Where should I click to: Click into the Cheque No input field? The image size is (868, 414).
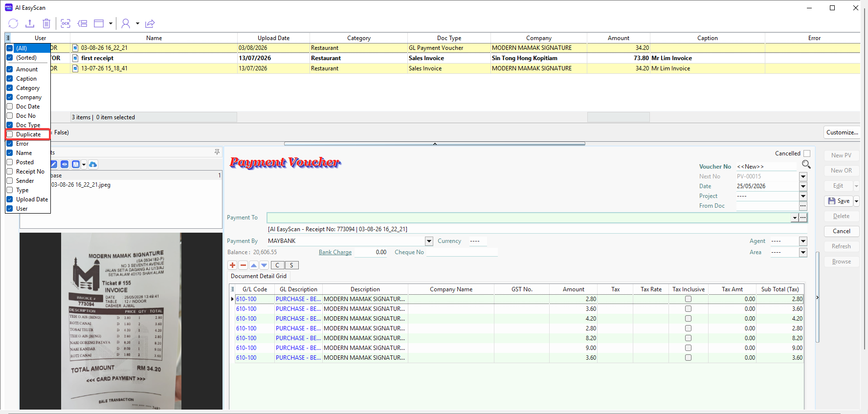[x=462, y=252]
